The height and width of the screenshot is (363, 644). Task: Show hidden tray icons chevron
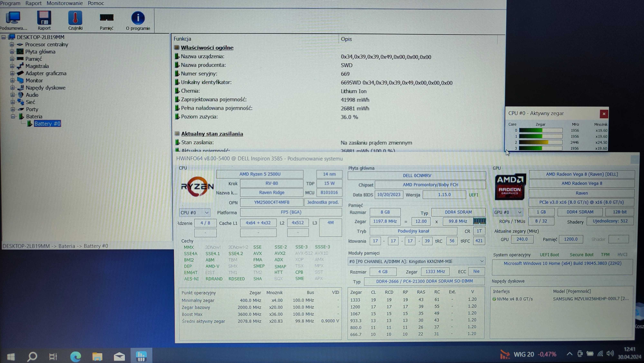click(x=569, y=354)
